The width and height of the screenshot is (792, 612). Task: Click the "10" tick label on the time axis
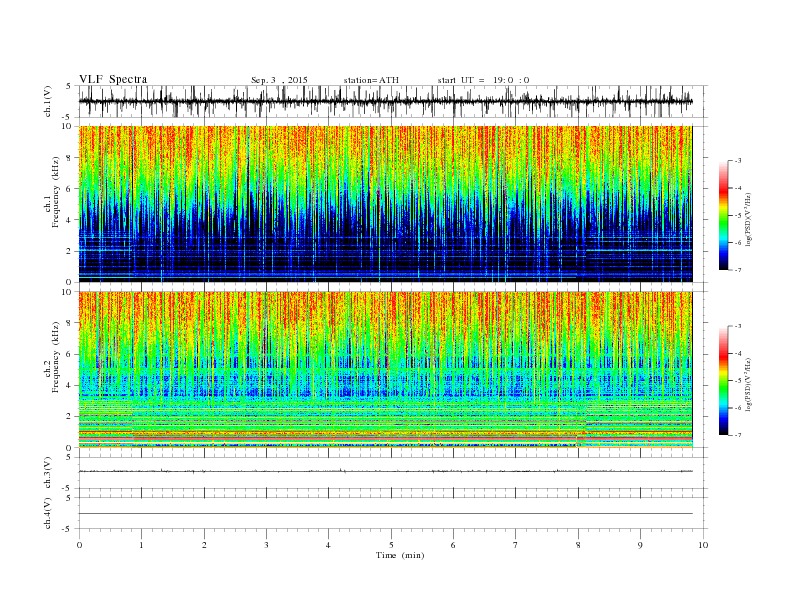pos(703,545)
